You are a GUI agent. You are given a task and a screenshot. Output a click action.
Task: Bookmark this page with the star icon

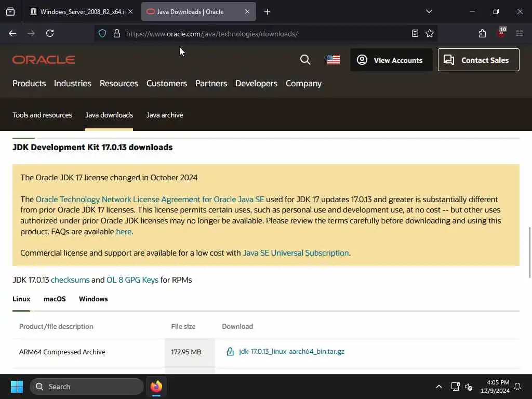pyautogui.click(x=430, y=33)
